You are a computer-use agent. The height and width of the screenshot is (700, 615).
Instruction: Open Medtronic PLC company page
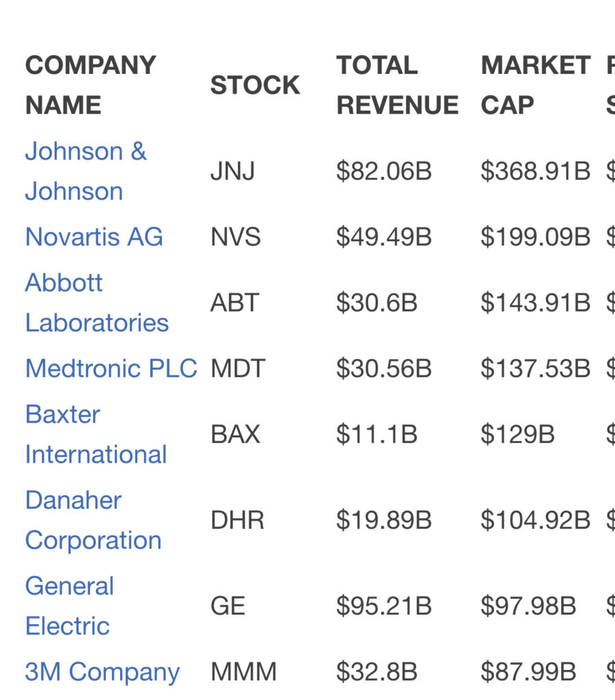click(x=111, y=368)
